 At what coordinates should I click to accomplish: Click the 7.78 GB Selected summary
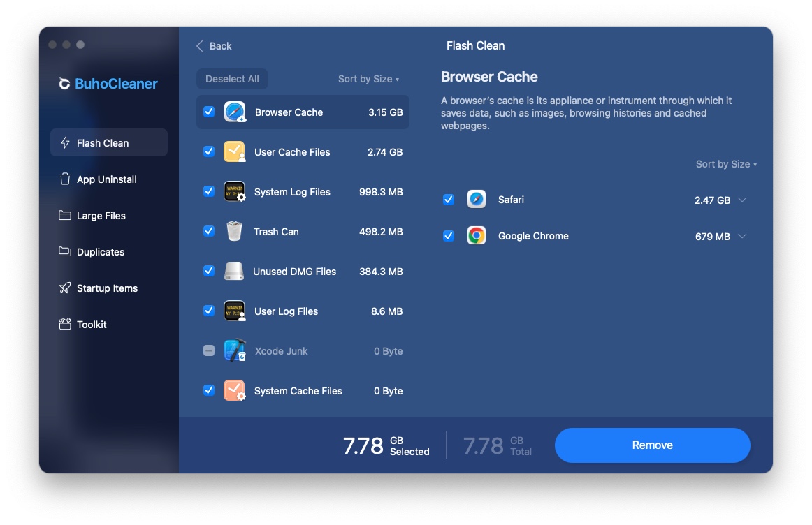pyautogui.click(x=386, y=445)
